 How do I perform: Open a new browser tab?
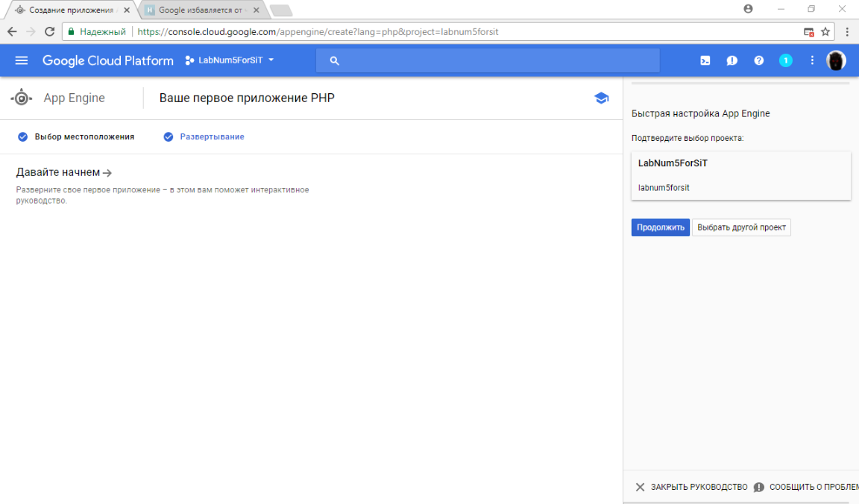coord(281,10)
